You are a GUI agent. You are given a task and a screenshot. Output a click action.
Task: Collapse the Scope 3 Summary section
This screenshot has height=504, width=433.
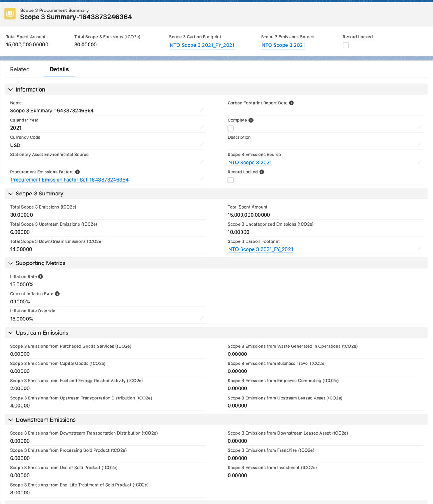(x=11, y=194)
